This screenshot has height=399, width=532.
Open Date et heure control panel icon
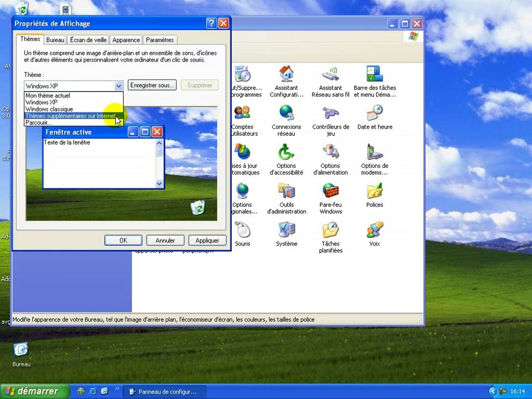point(375,114)
